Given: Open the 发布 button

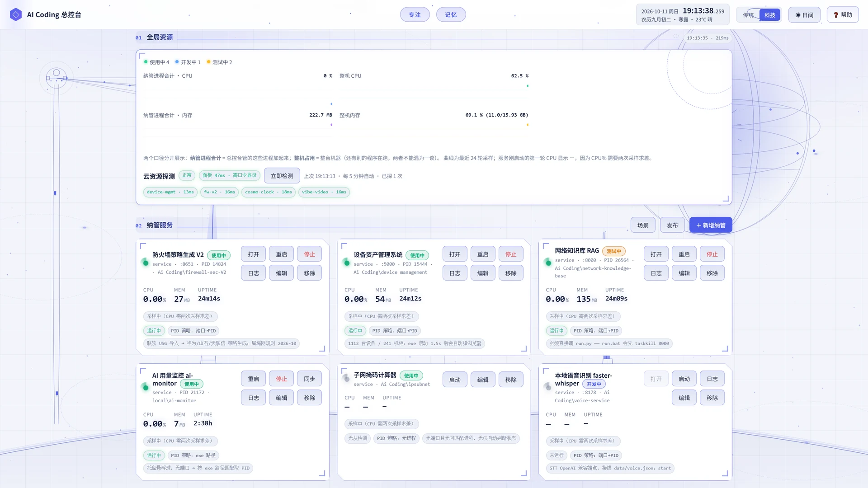Looking at the screenshot, I should 672,225.
